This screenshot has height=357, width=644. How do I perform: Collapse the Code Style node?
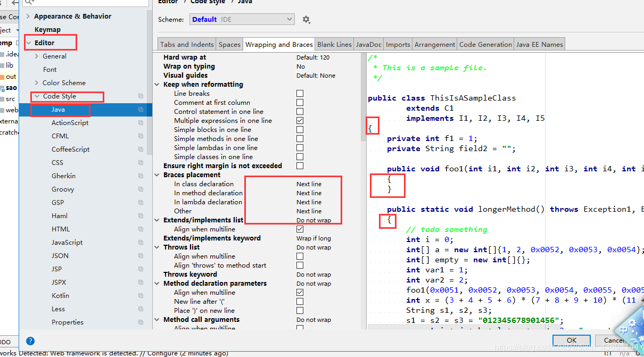37,96
